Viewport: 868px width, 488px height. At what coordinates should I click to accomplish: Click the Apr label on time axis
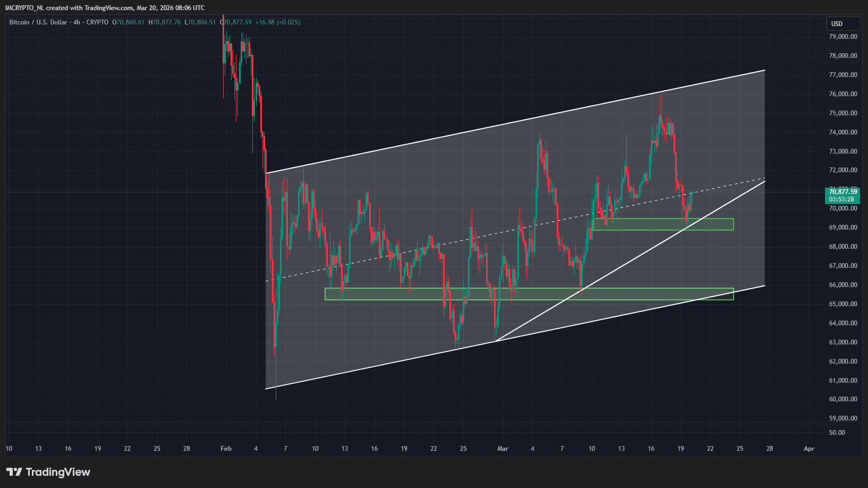809,449
